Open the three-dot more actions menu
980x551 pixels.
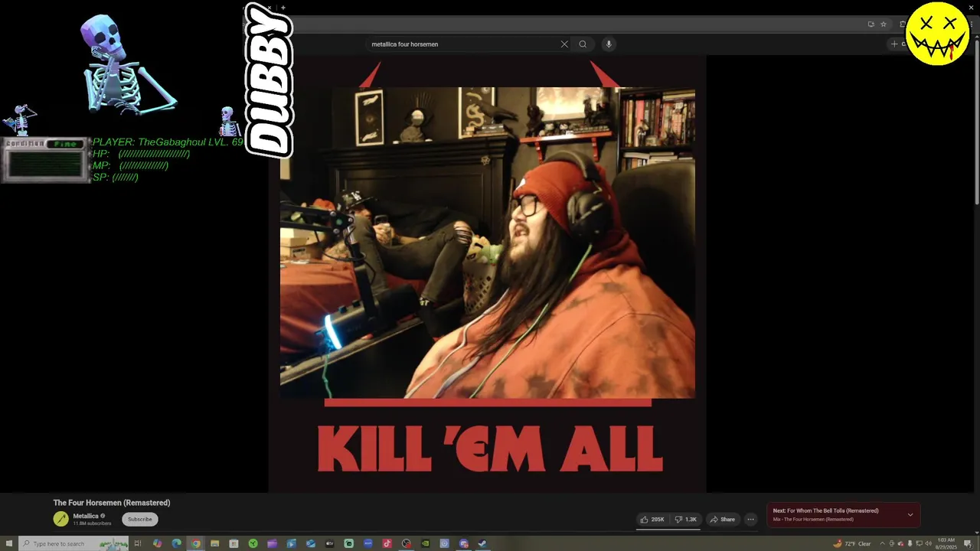pyautogui.click(x=751, y=520)
